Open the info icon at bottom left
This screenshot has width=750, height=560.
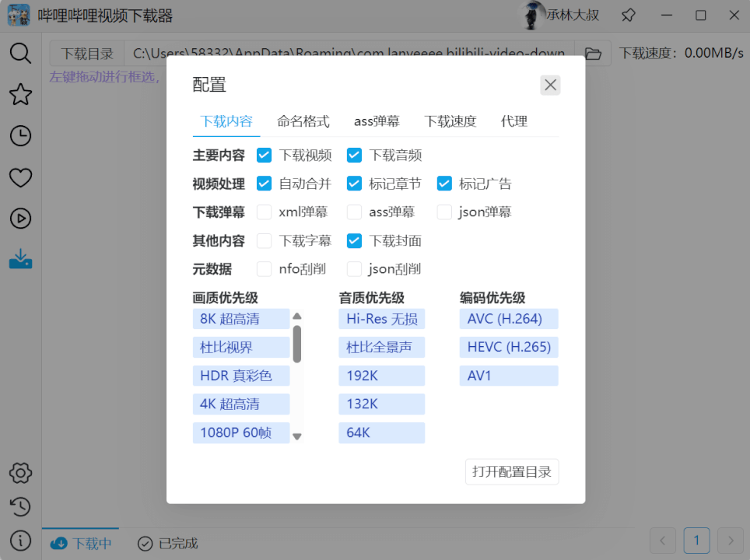[20, 540]
